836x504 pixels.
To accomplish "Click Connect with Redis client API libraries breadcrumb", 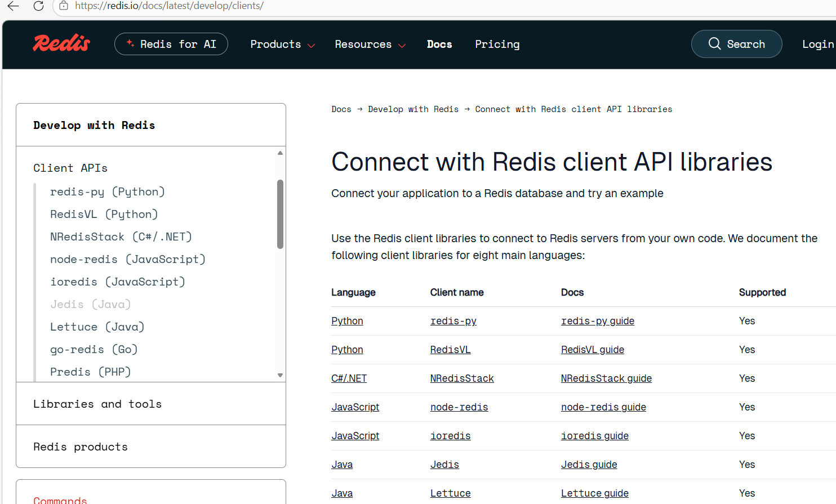I will (573, 109).
